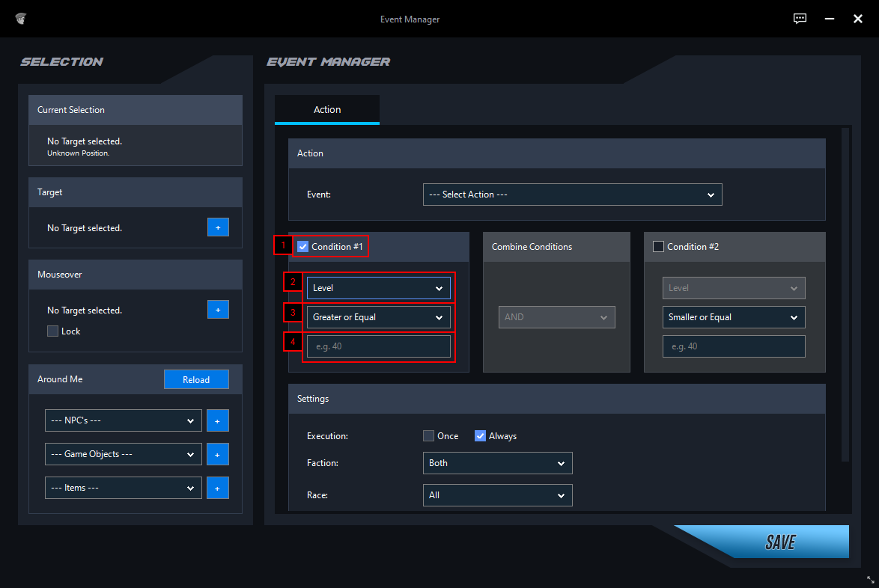The height and width of the screenshot is (588, 879).
Task: Tick the Once execution checkbox
Action: [429, 436]
